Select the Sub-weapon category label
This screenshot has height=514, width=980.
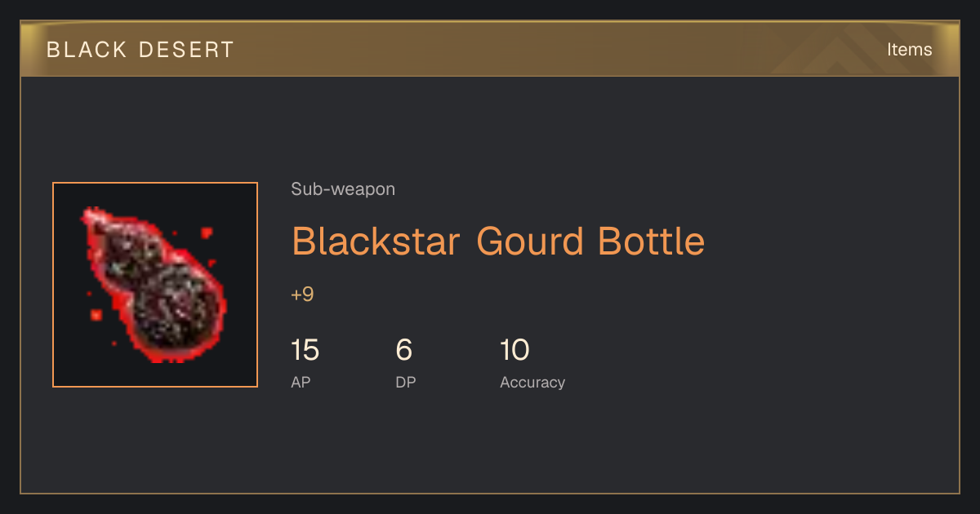click(x=343, y=189)
